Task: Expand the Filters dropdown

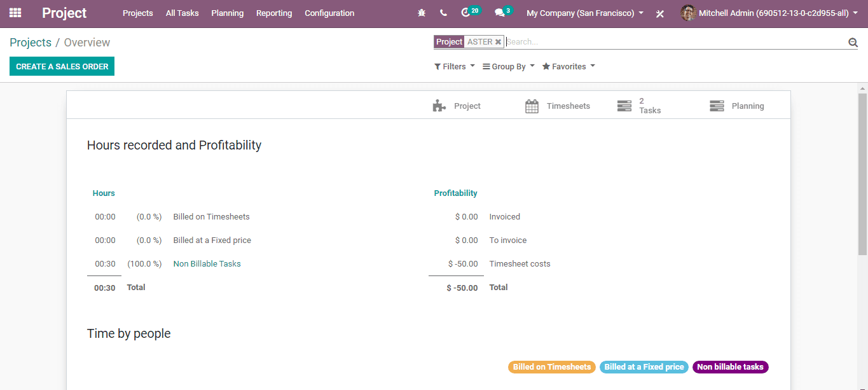Action: click(455, 66)
